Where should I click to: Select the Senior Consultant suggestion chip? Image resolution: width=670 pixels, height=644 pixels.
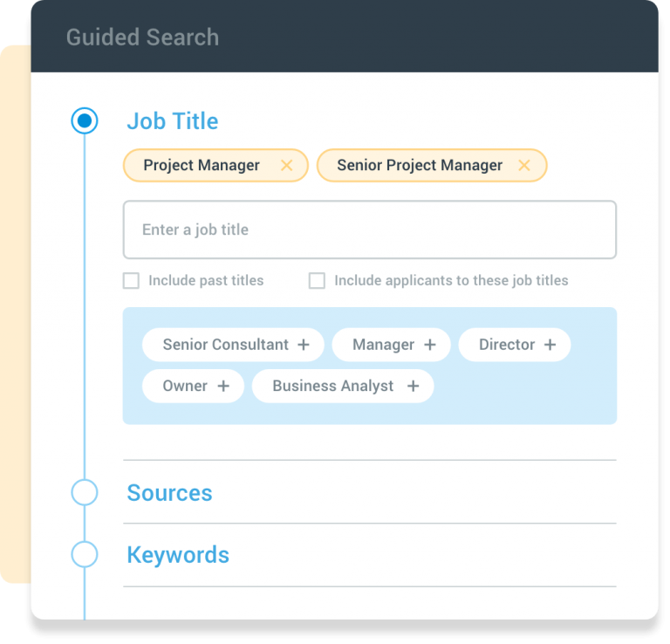[225, 345]
